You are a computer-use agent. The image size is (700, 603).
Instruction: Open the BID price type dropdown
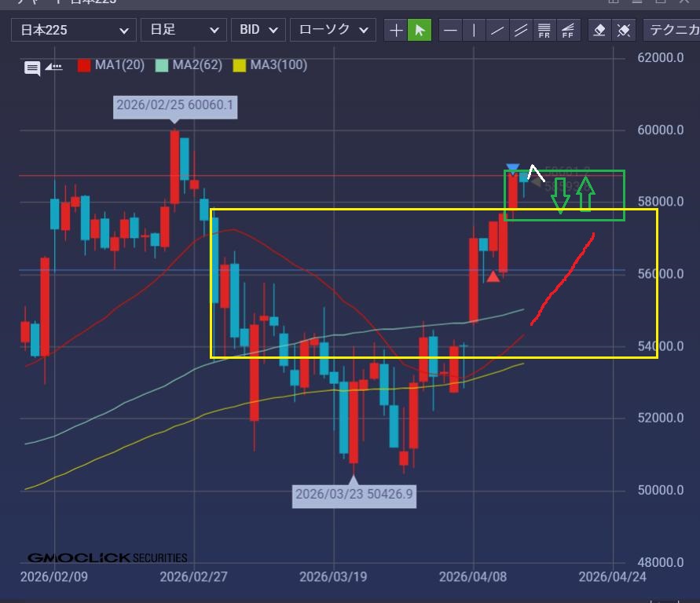(x=258, y=31)
